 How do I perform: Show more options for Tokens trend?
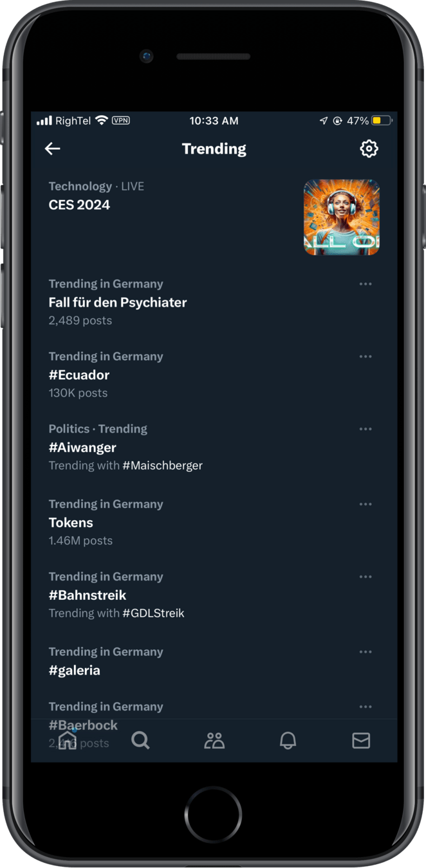(x=366, y=505)
